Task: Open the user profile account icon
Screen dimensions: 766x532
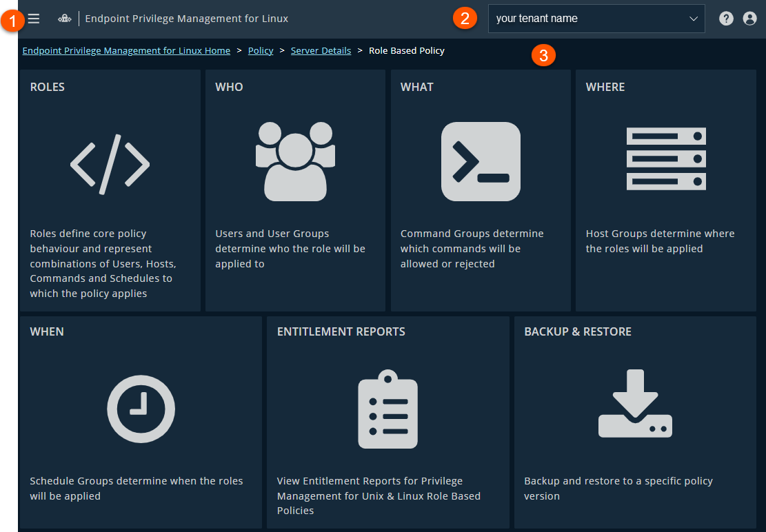Action: (749, 19)
